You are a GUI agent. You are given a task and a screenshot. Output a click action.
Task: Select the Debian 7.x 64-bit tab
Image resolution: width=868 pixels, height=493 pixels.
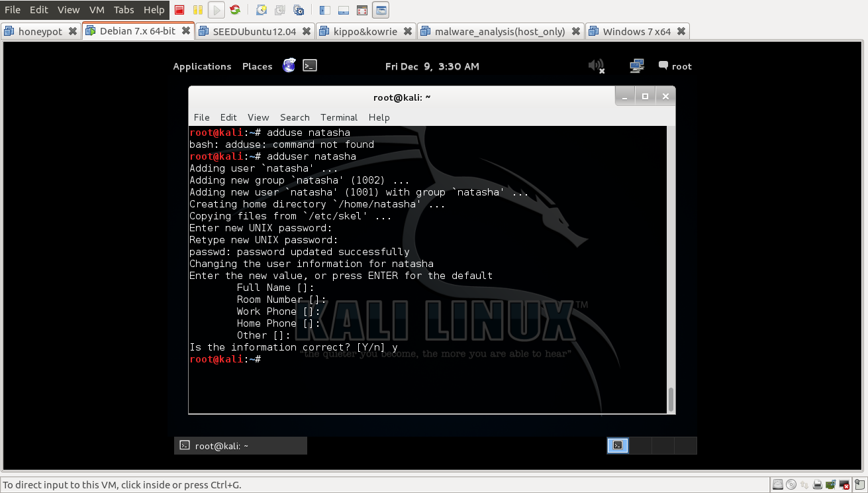click(x=138, y=31)
